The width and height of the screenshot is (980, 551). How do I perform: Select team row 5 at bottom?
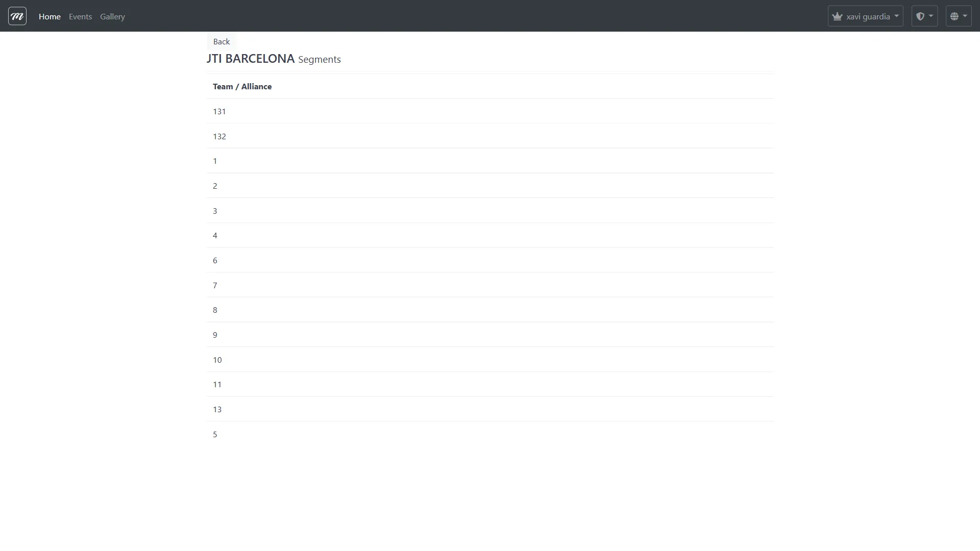pyautogui.click(x=215, y=434)
